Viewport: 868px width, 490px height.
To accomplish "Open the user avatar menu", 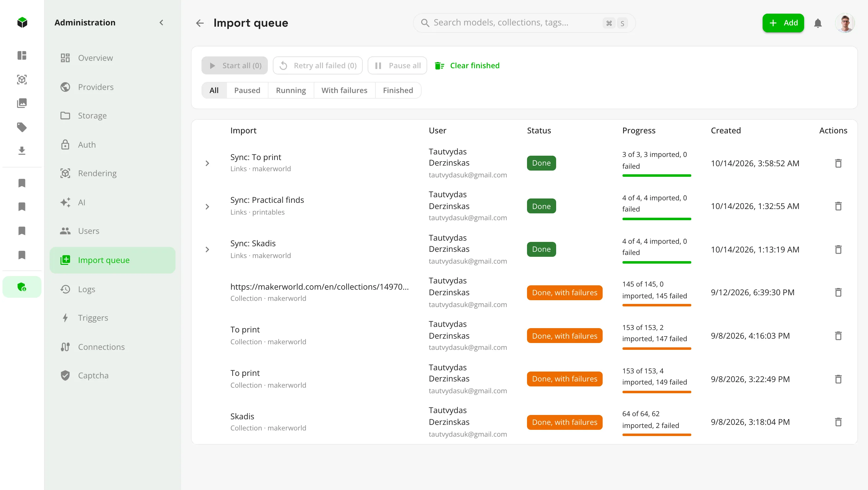I will [845, 23].
